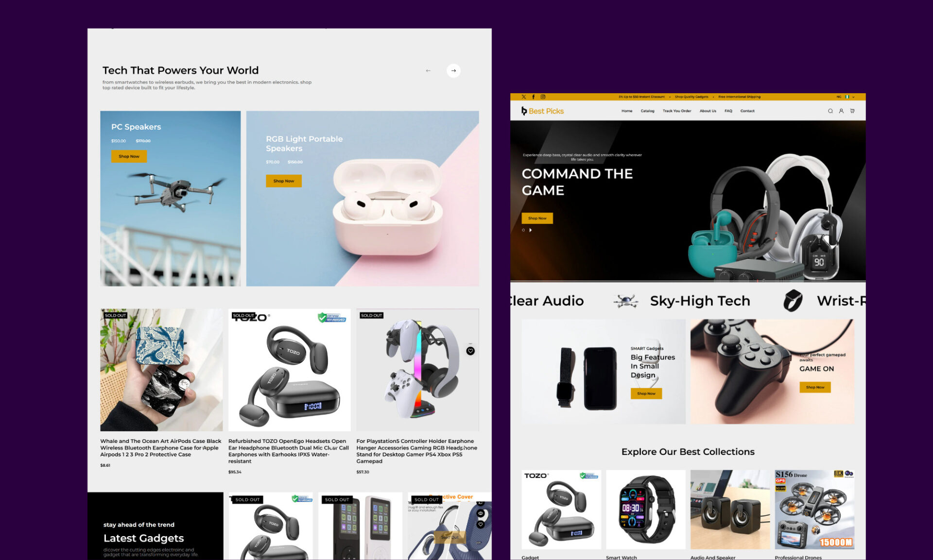
Task: Open the X (Twitter) social link
Action: tap(524, 97)
